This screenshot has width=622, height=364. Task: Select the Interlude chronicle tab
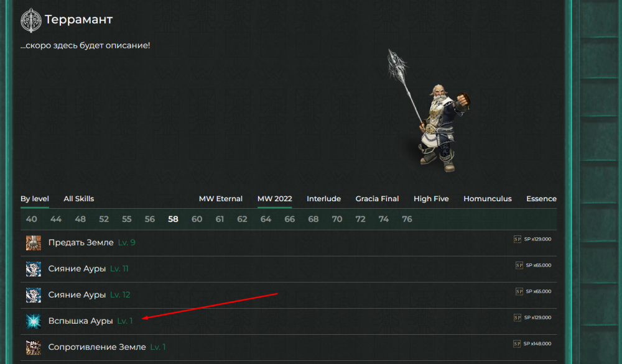pyautogui.click(x=323, y=199)
